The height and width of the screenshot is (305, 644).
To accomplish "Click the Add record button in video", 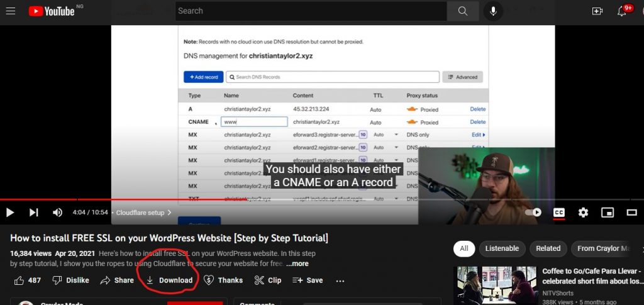I will (x=203, y=77).
